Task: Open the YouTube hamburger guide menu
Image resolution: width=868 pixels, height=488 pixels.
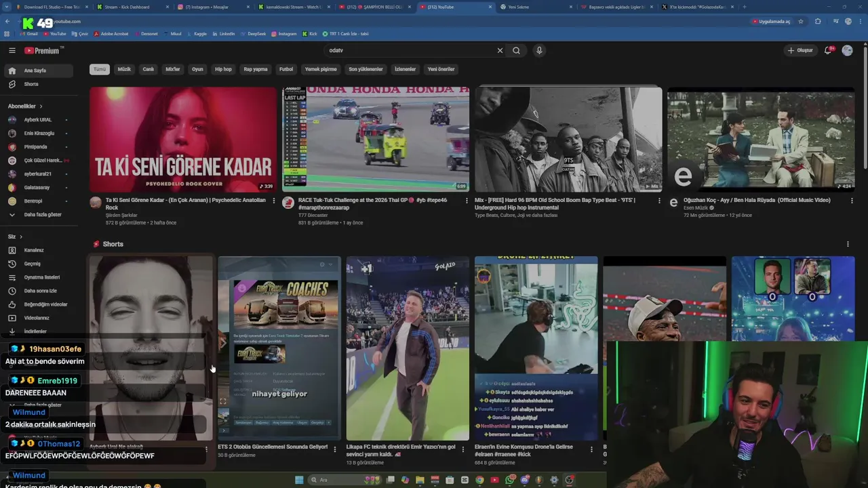Action: point(12,50)
